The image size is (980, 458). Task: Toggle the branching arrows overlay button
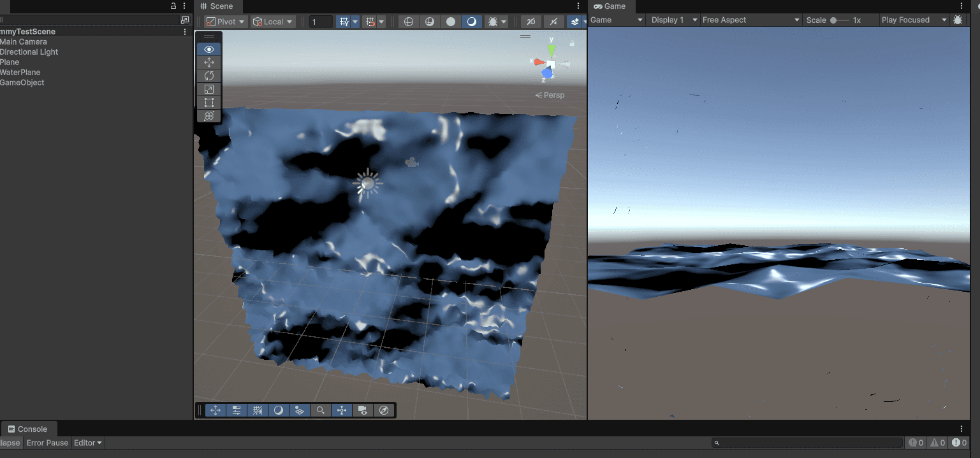click(x=342, y=410)
